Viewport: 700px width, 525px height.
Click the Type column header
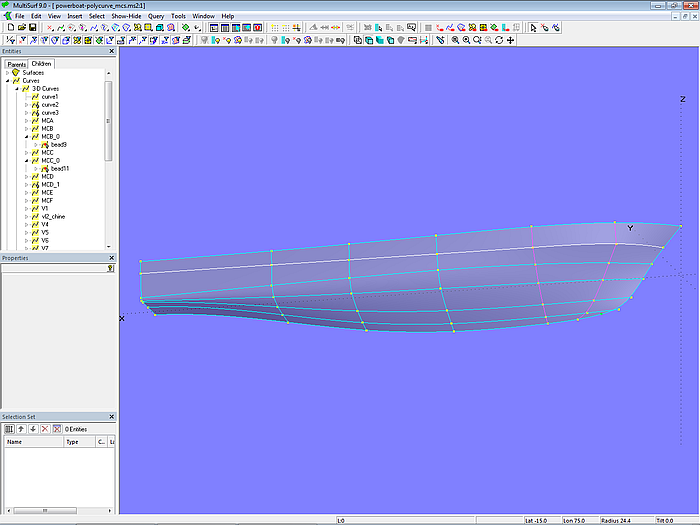point(77,441)
